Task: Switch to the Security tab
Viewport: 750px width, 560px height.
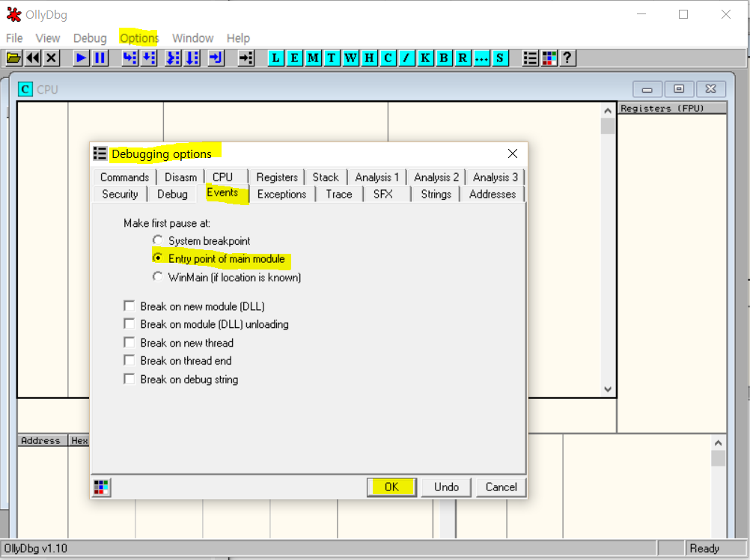Action: point(120,194)
